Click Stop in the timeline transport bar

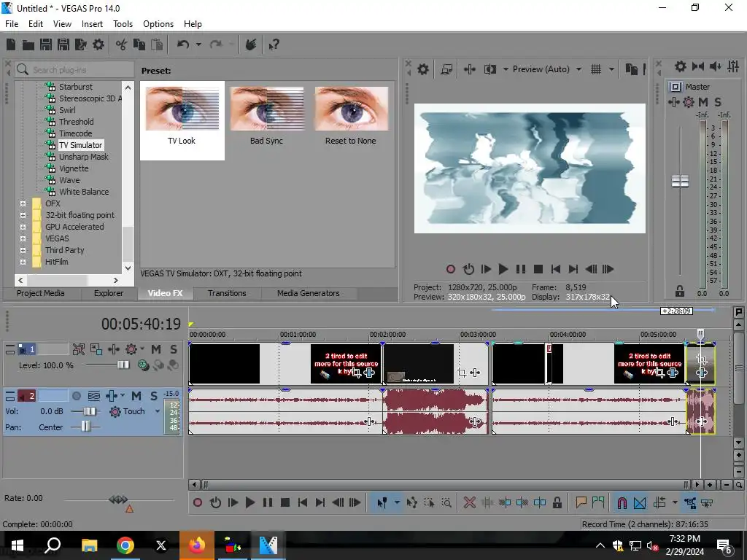coord(285,502)
